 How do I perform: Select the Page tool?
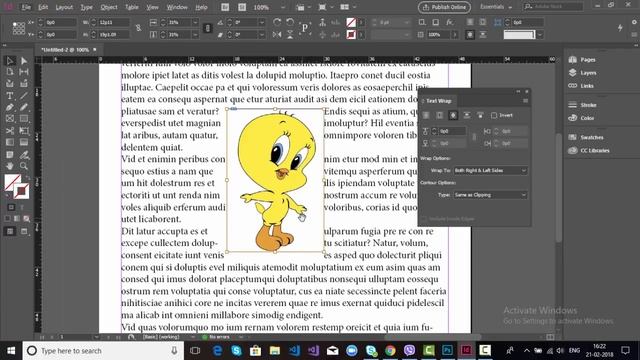click(10, 72)
